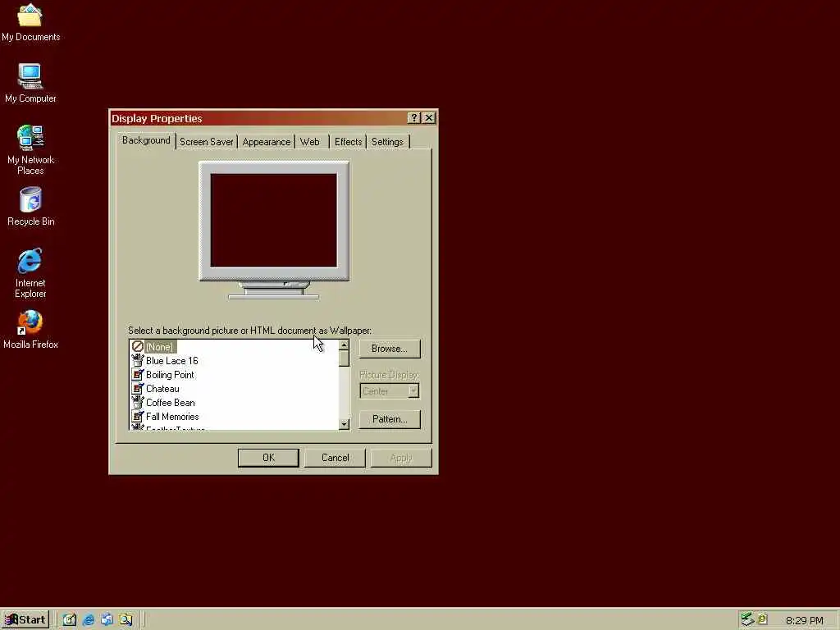Click the Boiling Point image icon
The width and height of the screenshot is (840, 630).
pos(138,374)
